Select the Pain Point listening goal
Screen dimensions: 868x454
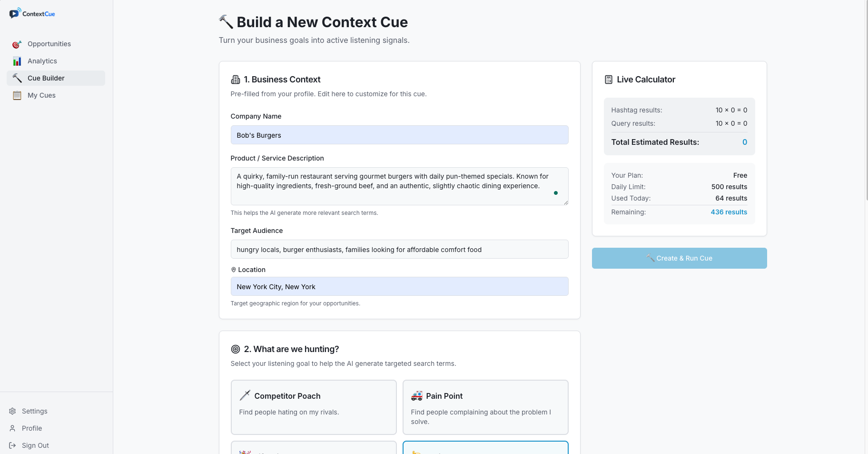pos(485,407)
